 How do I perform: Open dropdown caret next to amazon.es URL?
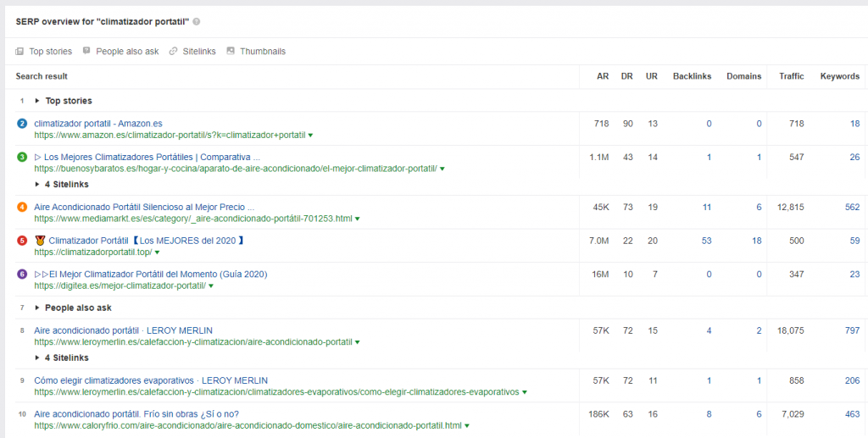click(310, 136)
